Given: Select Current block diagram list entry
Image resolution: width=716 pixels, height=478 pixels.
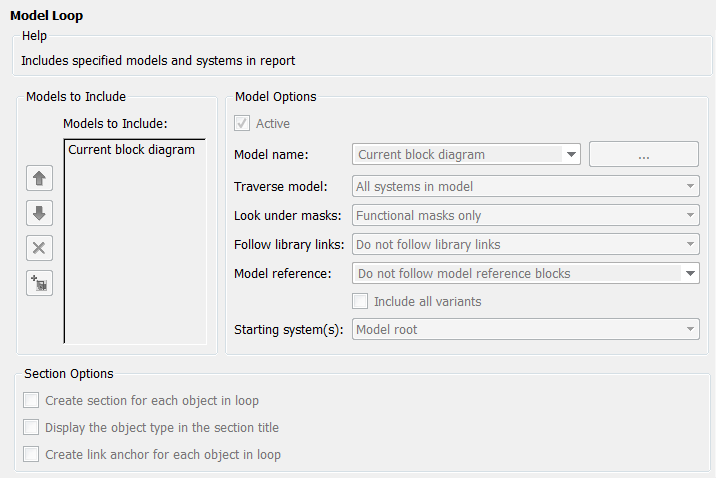Looking at the screenshot, I should 131,150.
